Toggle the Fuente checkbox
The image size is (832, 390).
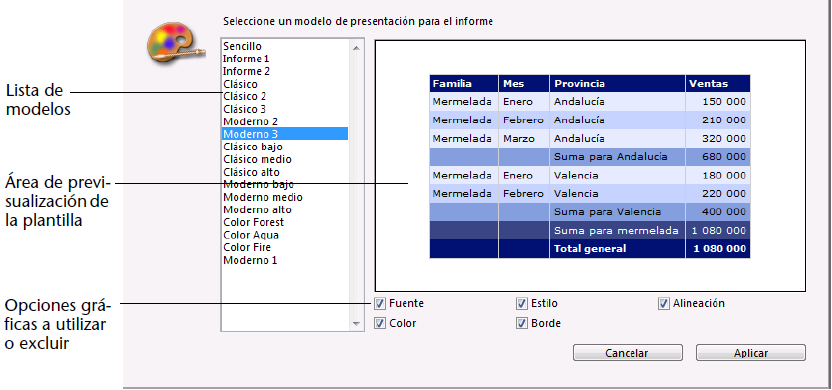pyautogui.click(x=379, y=304)
